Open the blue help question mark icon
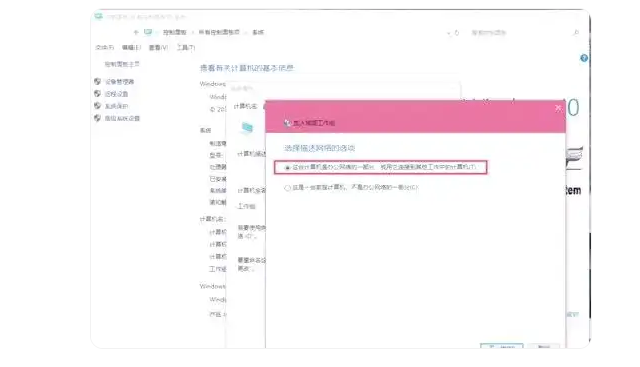This screenshot has height=367, width=640. [584, 58]
